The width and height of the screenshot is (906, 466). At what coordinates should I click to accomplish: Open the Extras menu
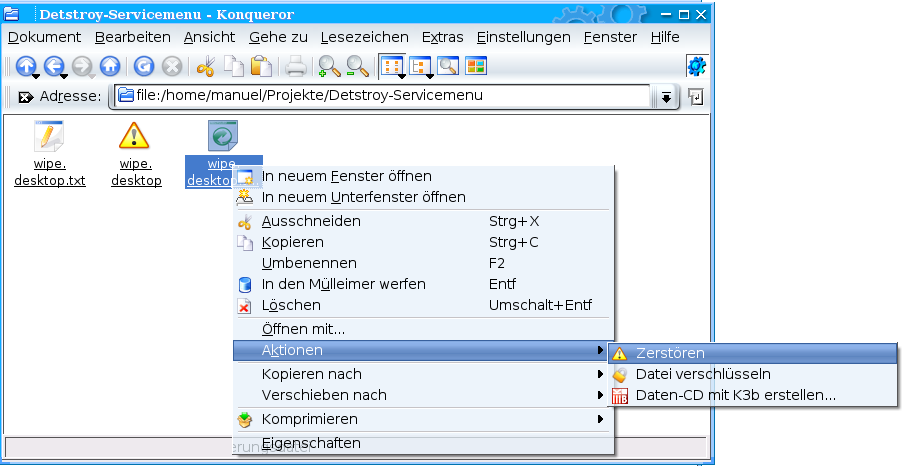coord(443,38)
